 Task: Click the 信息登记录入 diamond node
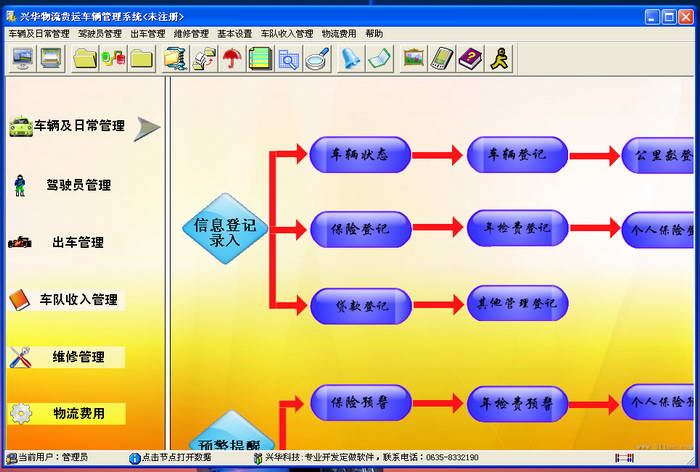(225, 229)
